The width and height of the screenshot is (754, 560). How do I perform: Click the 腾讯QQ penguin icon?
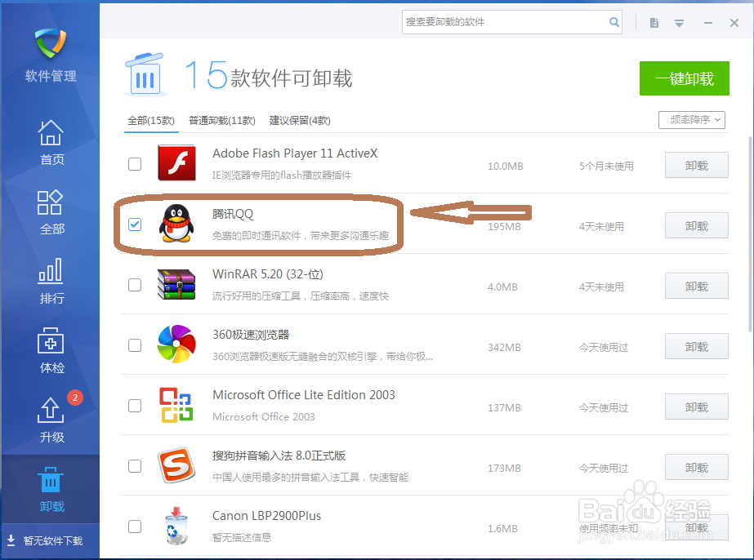point(176,223)
